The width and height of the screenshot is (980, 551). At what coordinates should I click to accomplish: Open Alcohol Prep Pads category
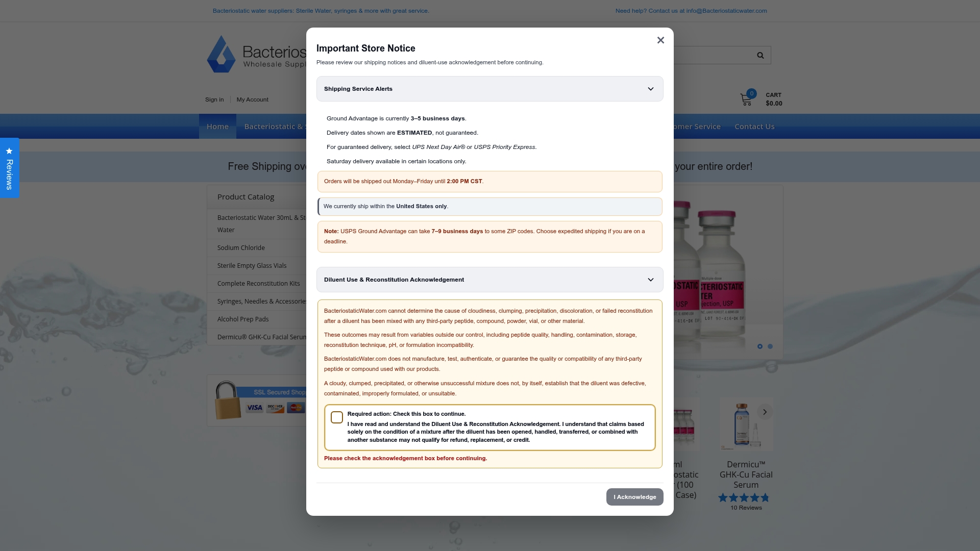point(243,319)
